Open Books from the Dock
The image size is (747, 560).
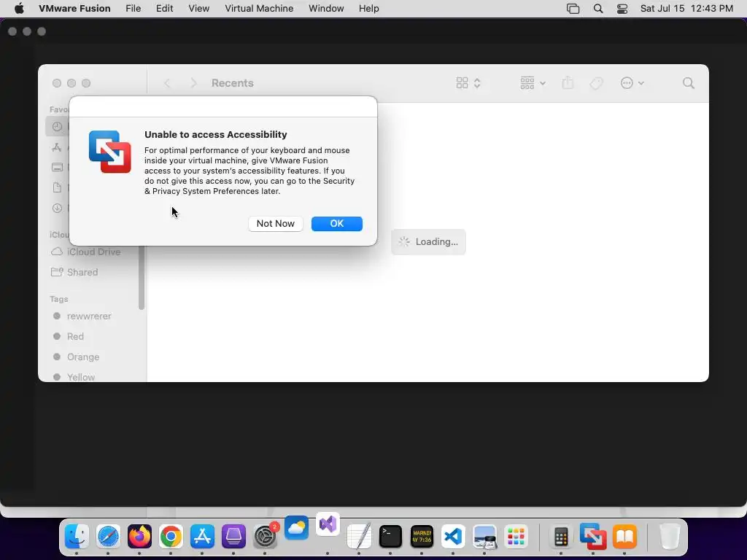tap(624, 537)
